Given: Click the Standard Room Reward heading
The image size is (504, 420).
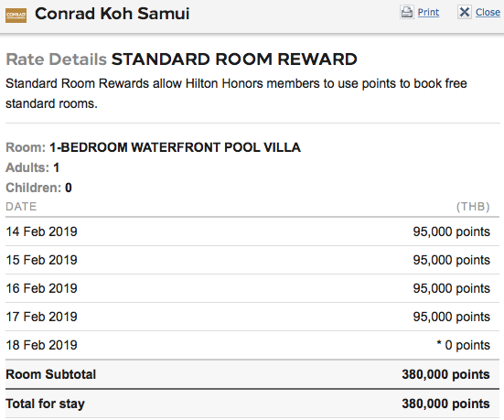Looking at the screenshot, I should point(234,59).
